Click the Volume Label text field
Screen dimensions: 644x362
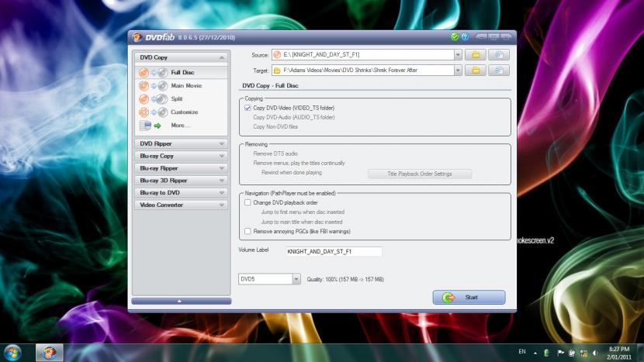(333, 252)
